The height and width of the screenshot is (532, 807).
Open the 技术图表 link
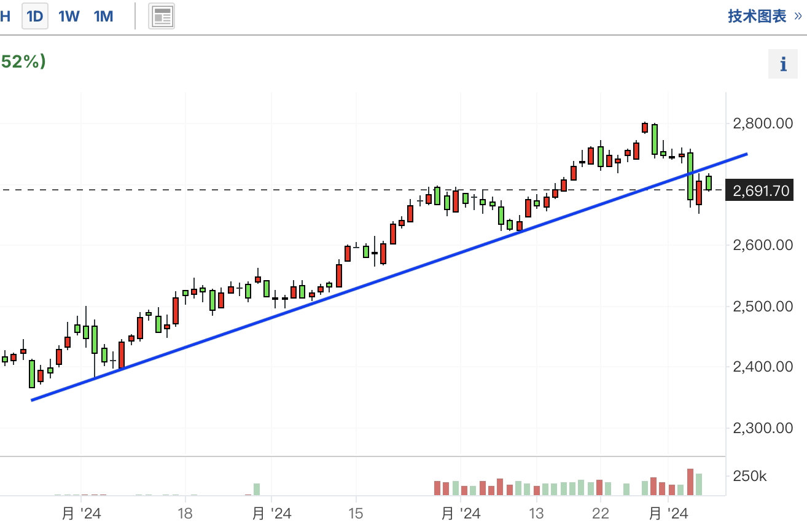tap(765, 16)
